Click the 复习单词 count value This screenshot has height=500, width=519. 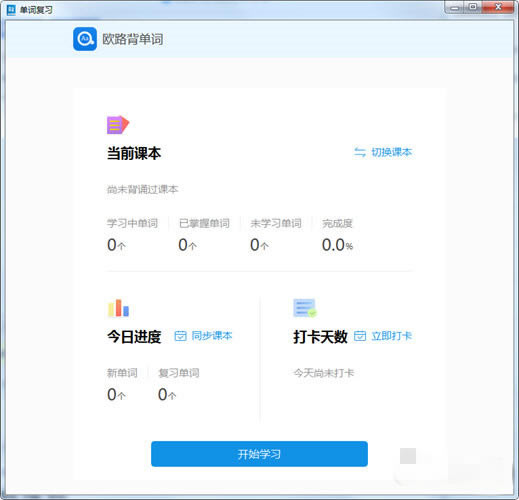click(x=167, y=395)
